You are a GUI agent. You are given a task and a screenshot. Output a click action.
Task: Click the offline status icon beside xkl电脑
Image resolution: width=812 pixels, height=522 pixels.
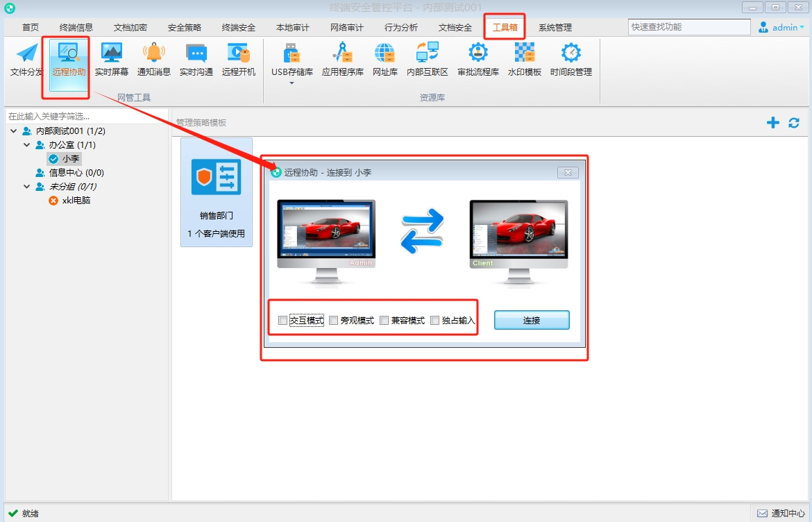pyautogui.click(x=53, y=201)
